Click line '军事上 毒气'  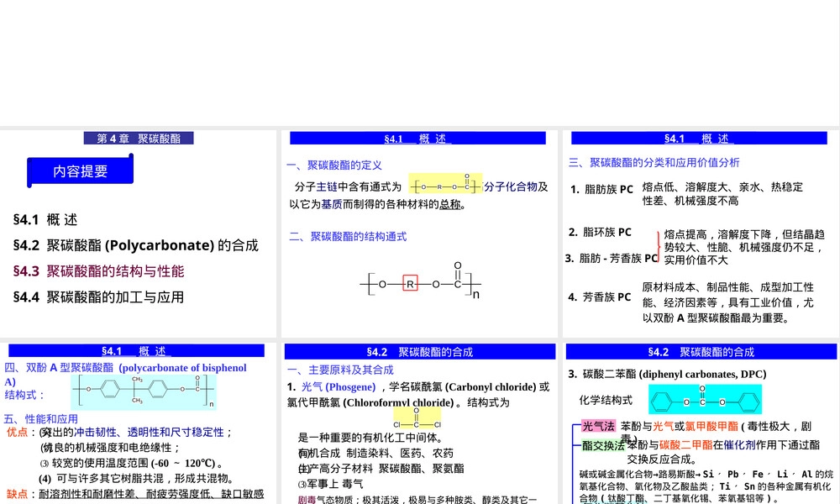330,484
